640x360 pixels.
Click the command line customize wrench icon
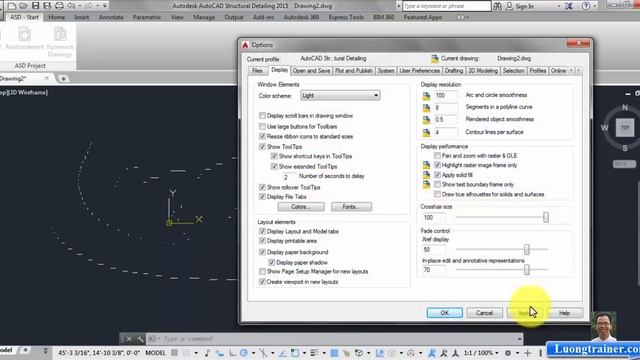coord(140,339)
